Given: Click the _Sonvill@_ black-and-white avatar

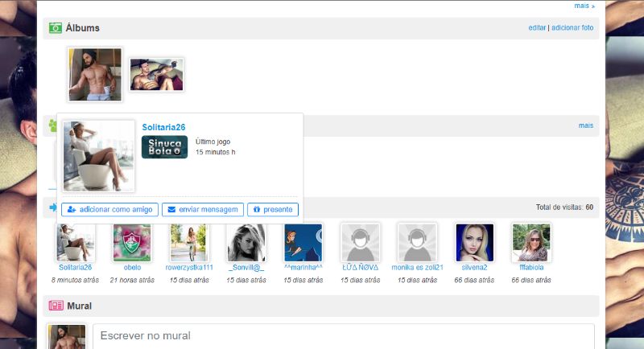Looking at the screenshot, I should click(x=246, y=242).
